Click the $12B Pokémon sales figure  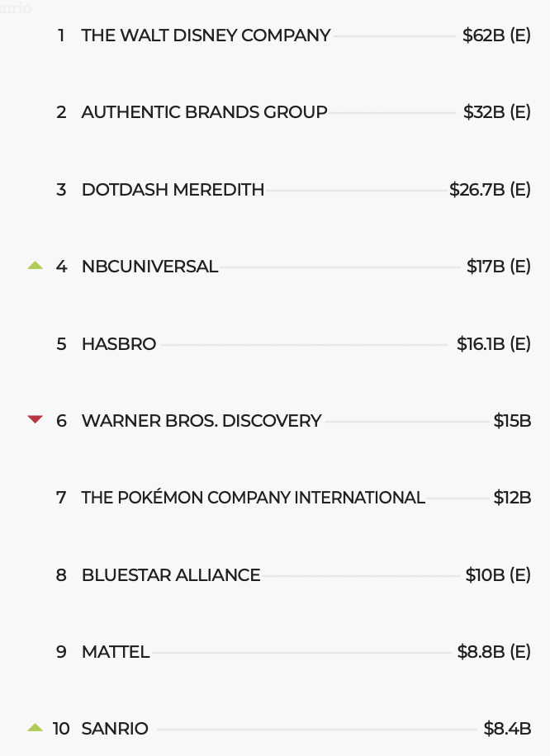pyautogui.click(x=512, y=498)
